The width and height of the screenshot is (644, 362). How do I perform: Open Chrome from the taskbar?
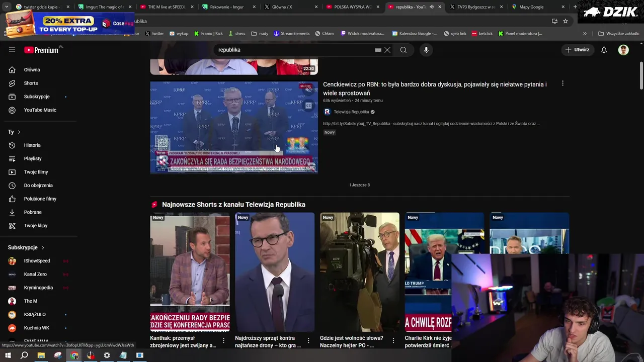pyautogui.click(x=74, y=355)
